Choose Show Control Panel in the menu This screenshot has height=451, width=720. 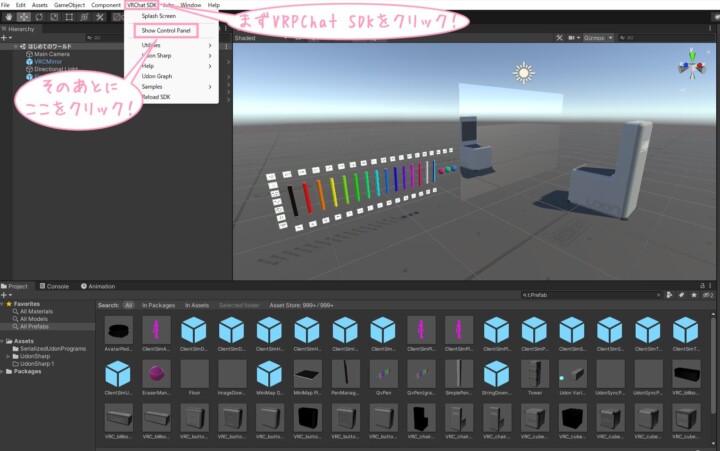coord(166,30)
